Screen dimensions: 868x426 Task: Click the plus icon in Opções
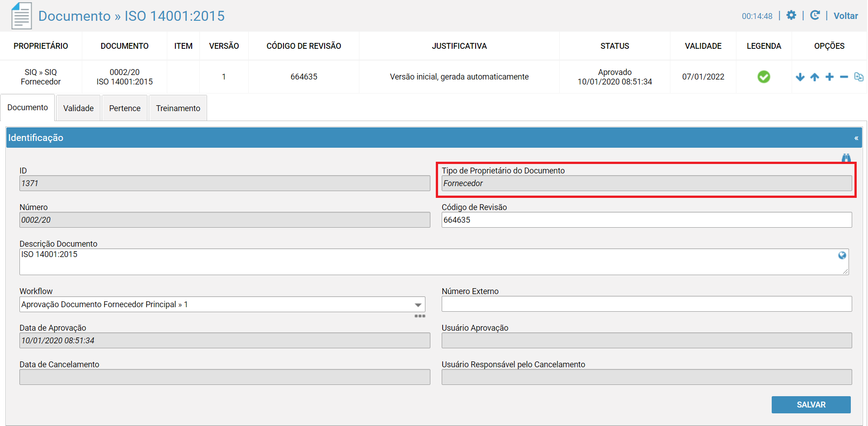click(x=829, y=77)
